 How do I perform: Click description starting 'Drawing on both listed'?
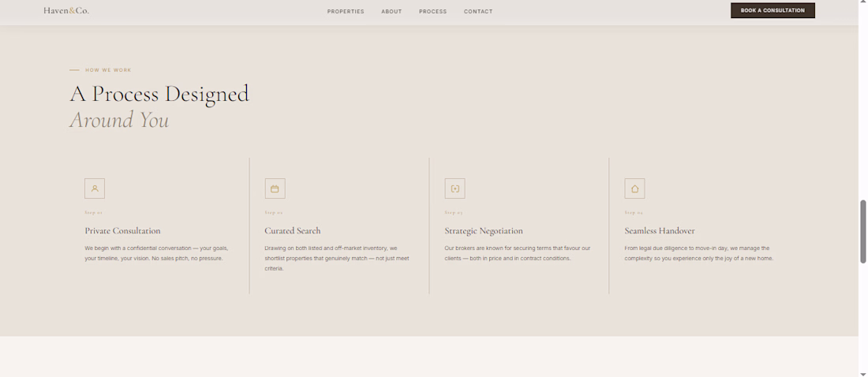tap(337, 259)
